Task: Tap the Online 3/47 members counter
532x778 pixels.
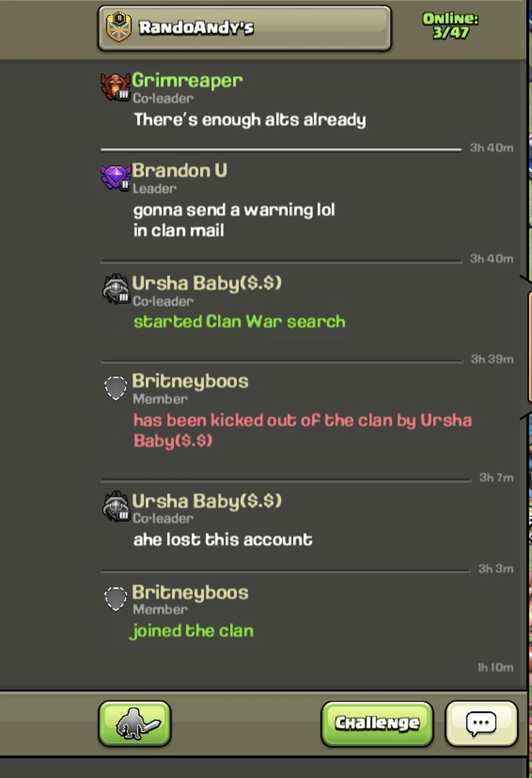Action: pyautogui.click(x=450, y=25)
